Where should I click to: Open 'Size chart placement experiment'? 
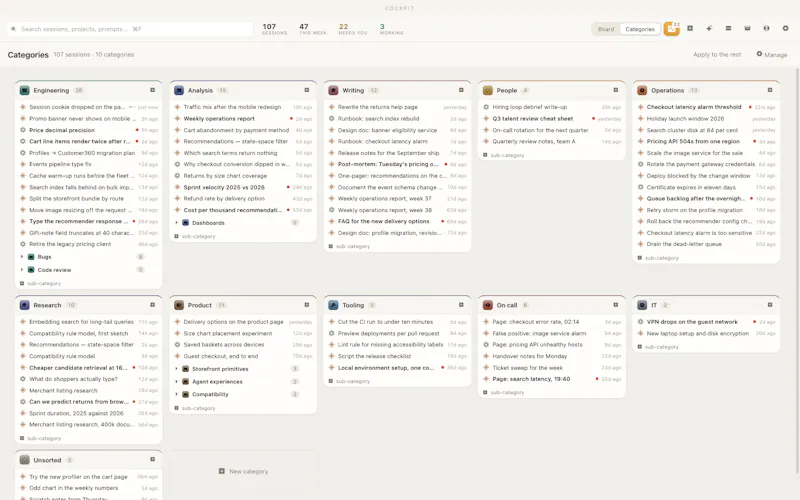[x=243, y=333]
